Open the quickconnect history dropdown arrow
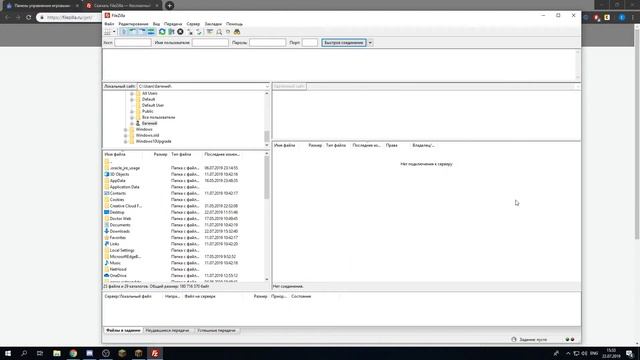640x360 pixels. coord(370,43)
